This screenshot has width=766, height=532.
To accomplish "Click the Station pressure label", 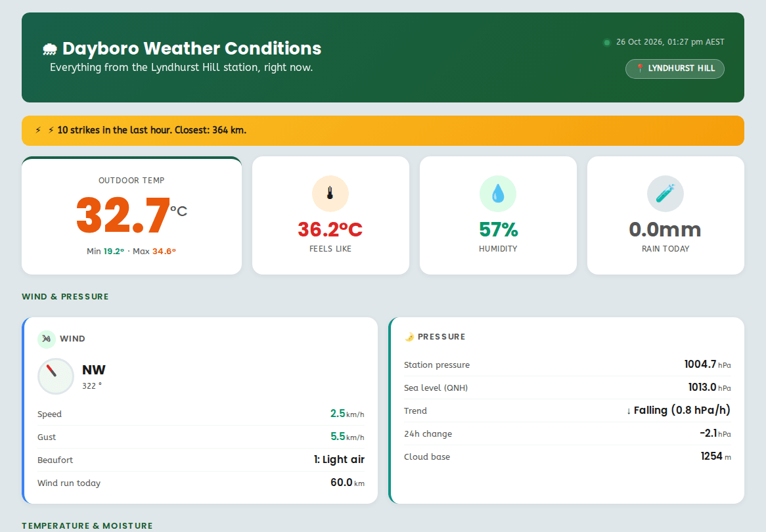I will pyautogui.click(x=437, y=365).
